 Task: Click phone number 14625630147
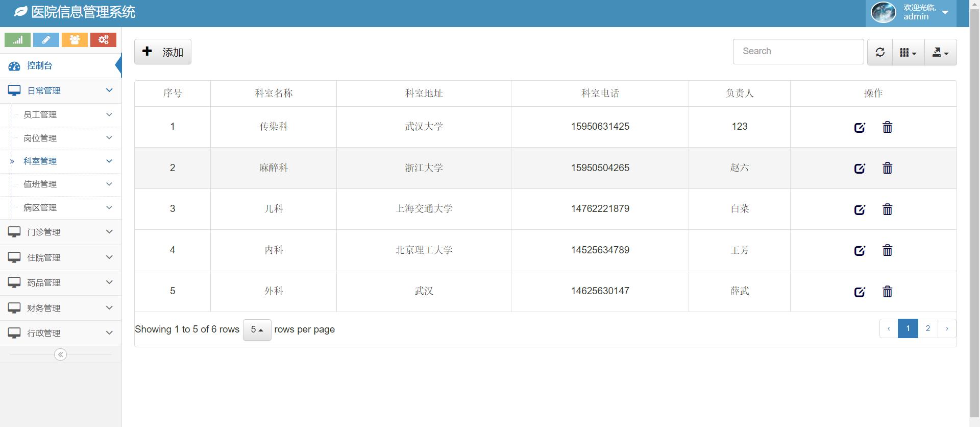point(600,291)
